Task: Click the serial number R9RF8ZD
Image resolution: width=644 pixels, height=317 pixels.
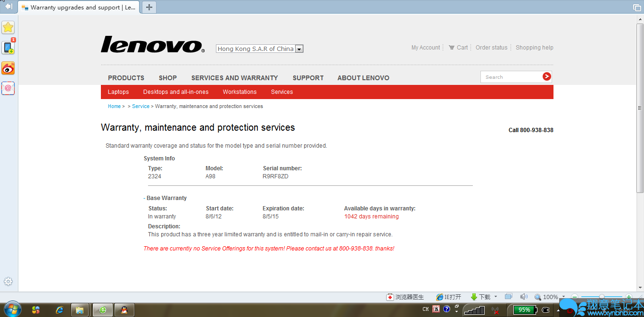Action: [275, 176]
